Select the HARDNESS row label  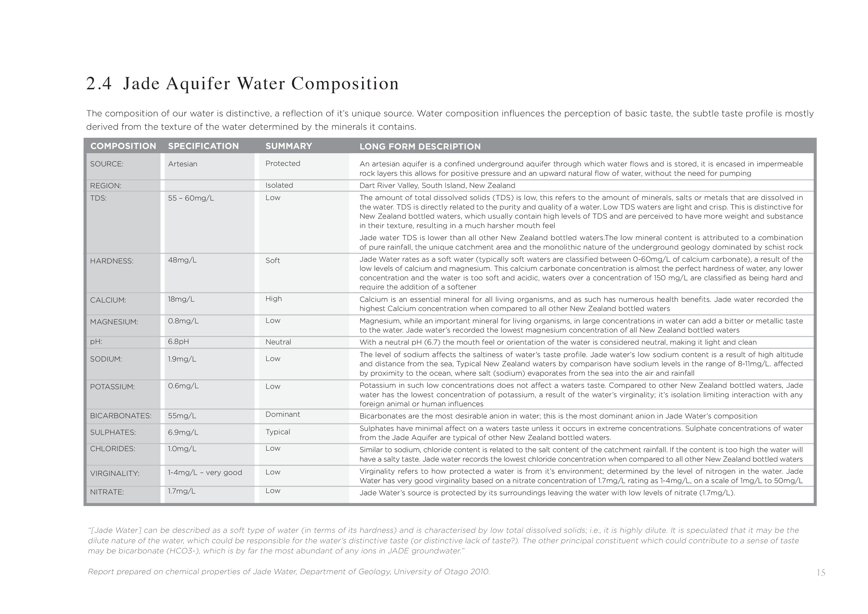coord(111,261)
